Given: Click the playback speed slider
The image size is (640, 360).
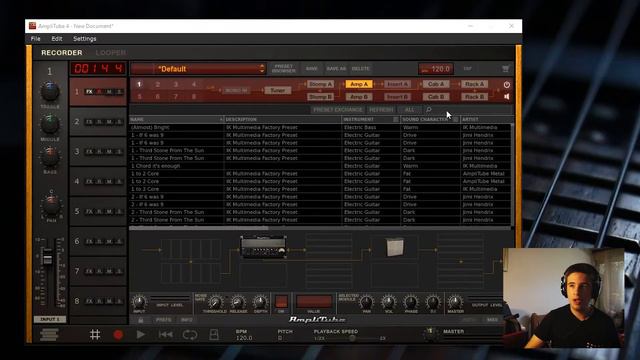Looking at the screenshot, I should point(352,338).
